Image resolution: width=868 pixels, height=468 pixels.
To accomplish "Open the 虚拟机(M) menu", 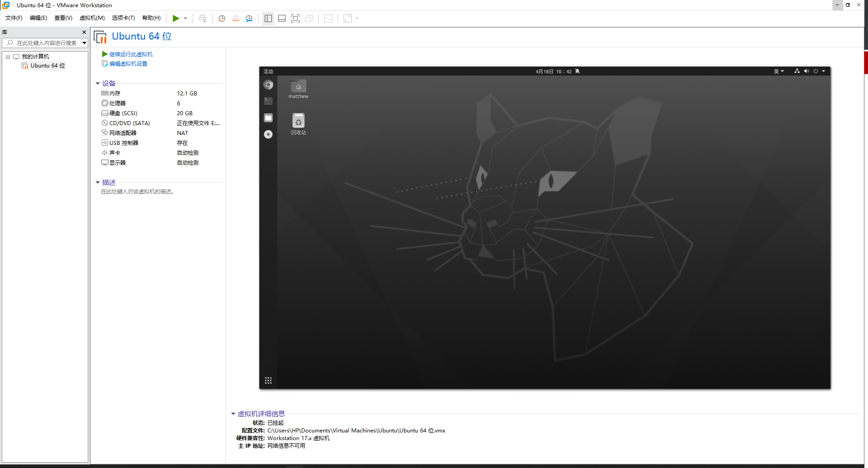I will pos(92,18).
